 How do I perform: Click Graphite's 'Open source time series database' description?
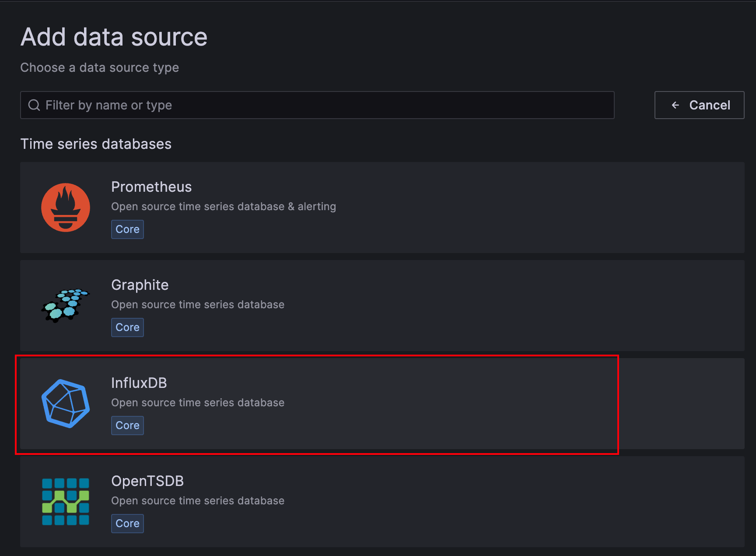(x=198, y=305)
